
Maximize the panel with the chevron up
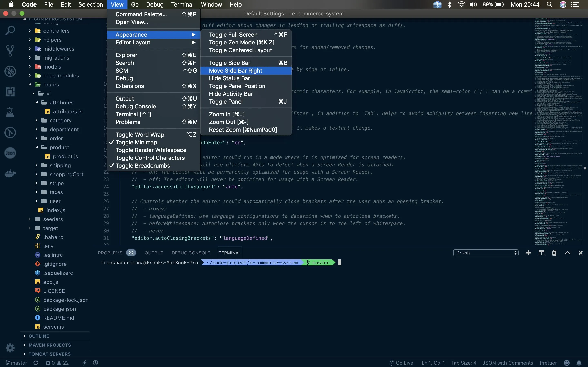pyautogui.click(x=567, y=253)
